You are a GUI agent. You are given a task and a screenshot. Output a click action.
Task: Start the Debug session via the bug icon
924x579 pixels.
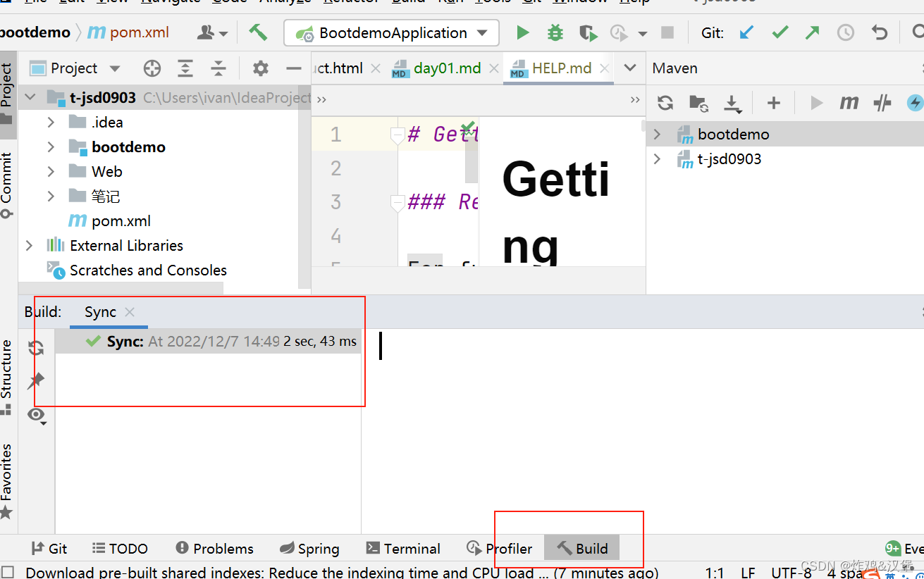click(x=555, y=32)
